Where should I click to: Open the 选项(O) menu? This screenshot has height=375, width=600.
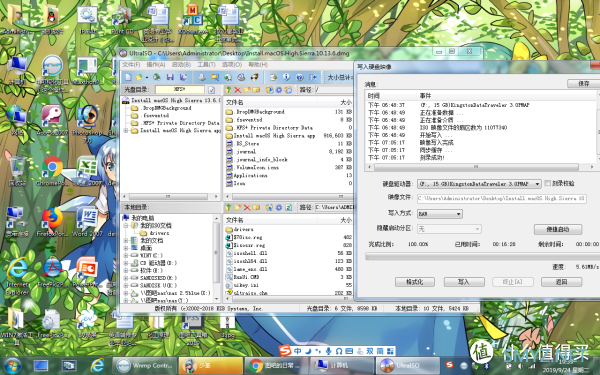click(232, 65)
